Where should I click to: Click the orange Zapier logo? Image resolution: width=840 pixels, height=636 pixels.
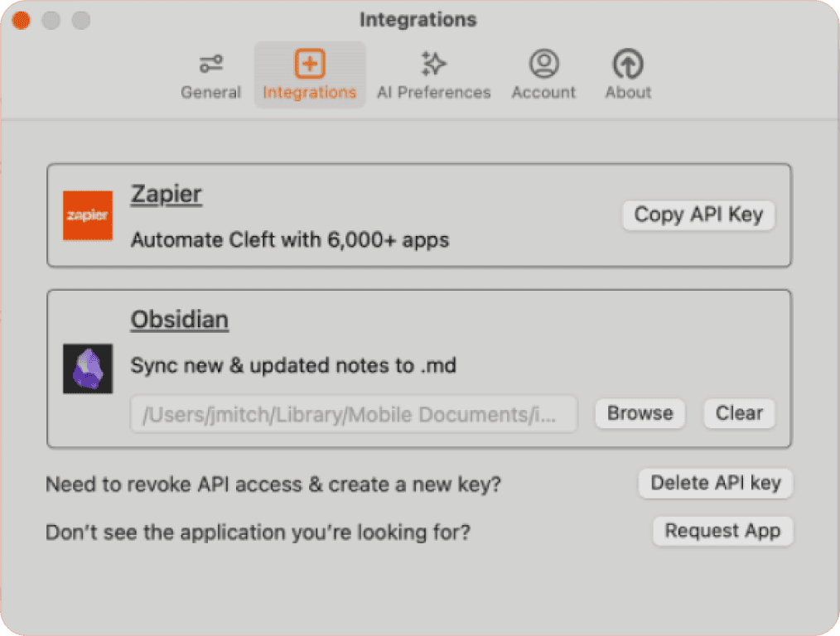point(87,215)
